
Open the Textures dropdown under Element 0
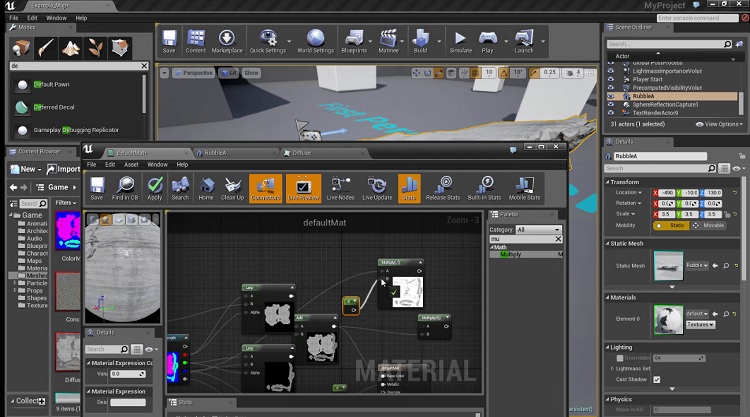point(701,324)
